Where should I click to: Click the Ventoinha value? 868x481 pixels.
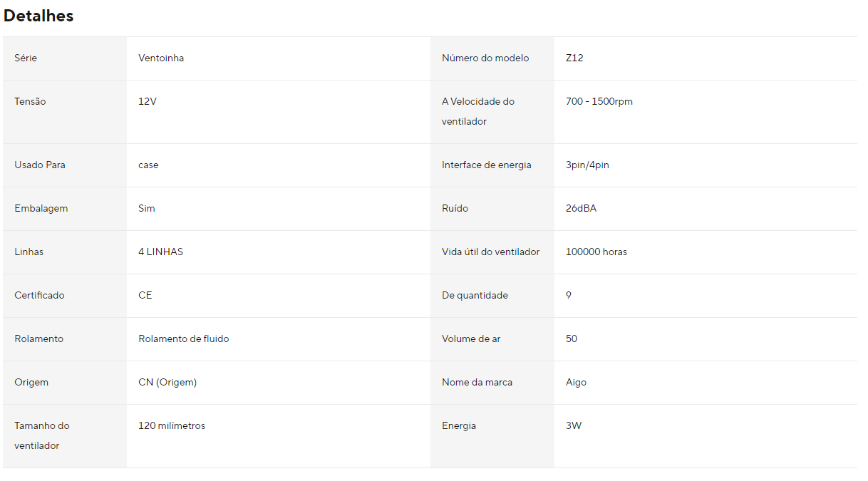161,58
